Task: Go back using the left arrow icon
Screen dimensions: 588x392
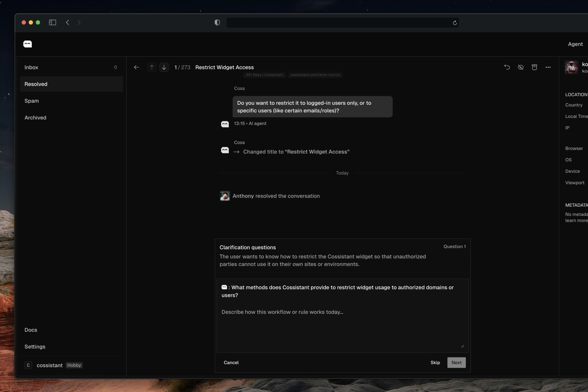Action: (x=137, y=67)
